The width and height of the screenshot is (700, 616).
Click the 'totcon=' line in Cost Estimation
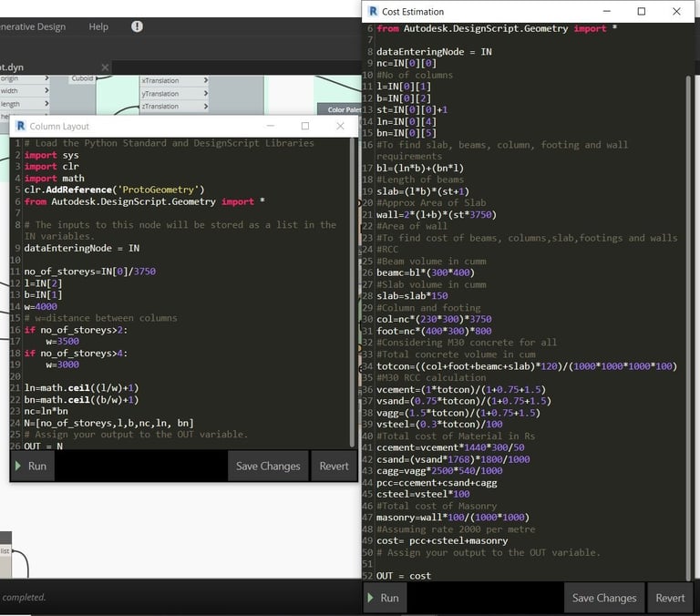(x=527, y=366)
